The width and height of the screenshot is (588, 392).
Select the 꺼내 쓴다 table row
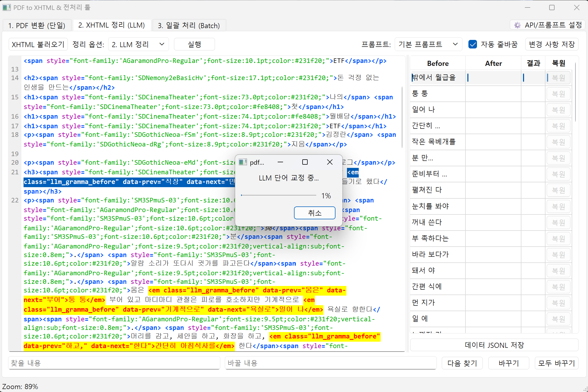491,222
